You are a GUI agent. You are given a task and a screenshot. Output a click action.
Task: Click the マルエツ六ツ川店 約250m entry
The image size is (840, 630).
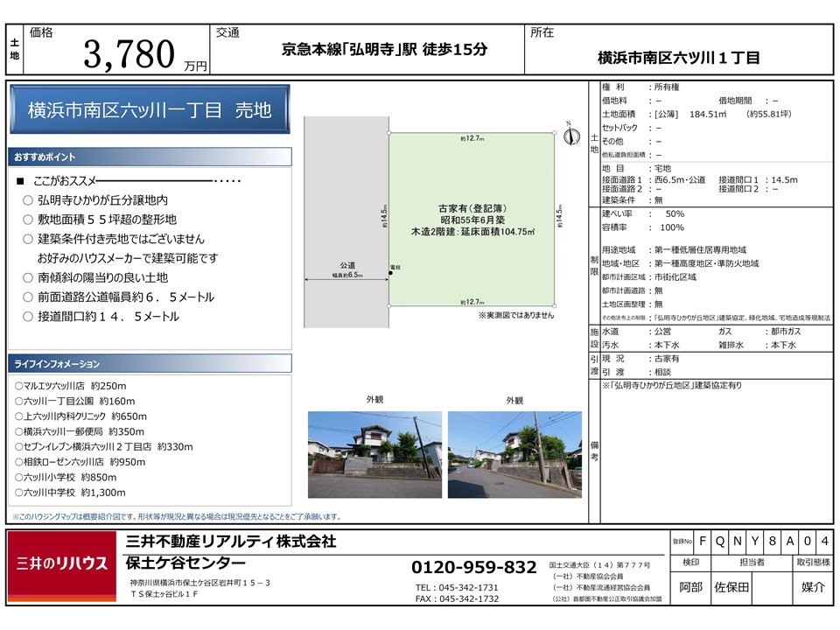pyautogui.click(x=72, y=386)
